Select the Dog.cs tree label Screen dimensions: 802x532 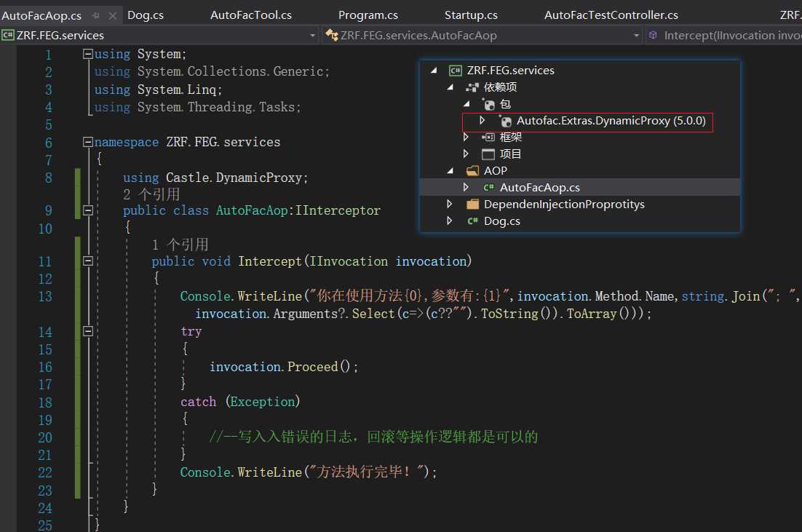tap(501, 221)
